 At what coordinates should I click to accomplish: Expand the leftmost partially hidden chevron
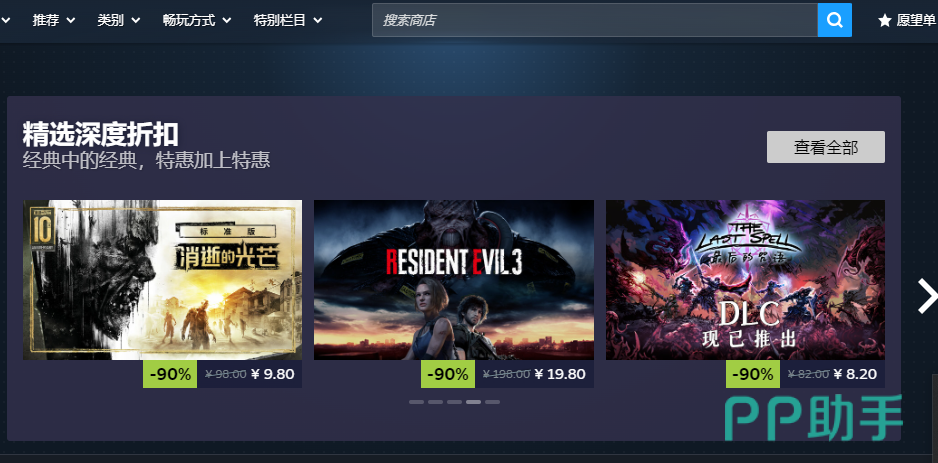(5, 20)
